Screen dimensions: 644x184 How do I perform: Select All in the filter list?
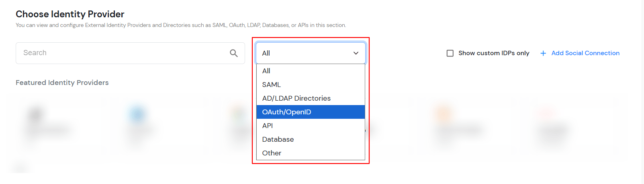(311, 71)
